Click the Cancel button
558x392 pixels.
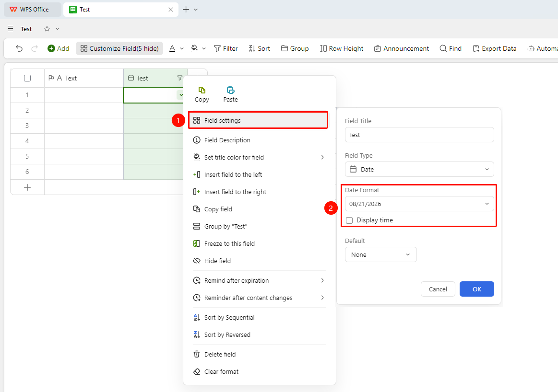pyautogui.click(x=438, y=289)
